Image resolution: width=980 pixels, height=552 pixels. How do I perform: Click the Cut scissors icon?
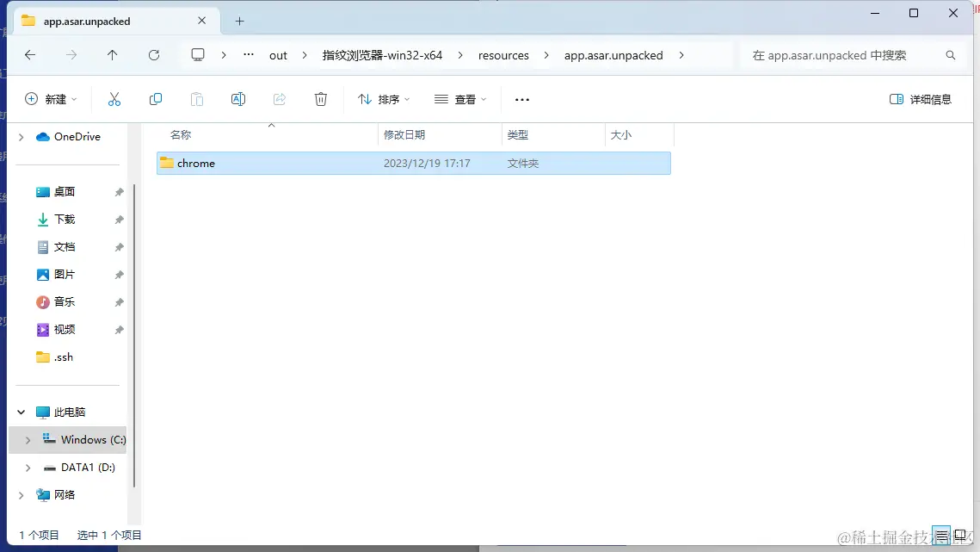pyautogui.click(x=114, y=99)
